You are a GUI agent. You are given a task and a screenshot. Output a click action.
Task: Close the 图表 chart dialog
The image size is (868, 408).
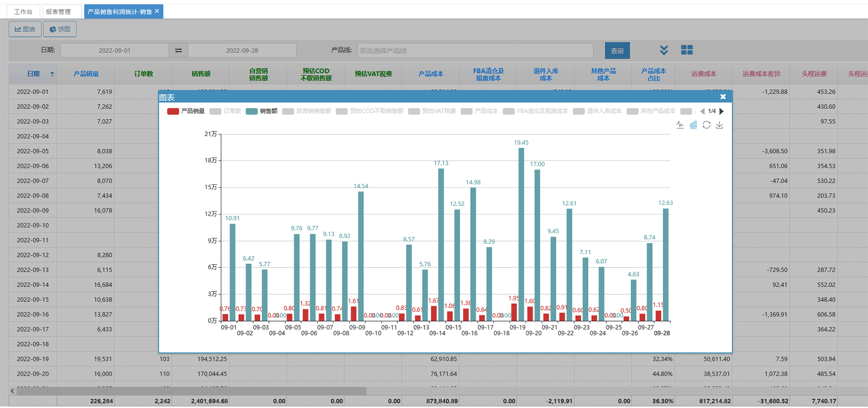723,97
